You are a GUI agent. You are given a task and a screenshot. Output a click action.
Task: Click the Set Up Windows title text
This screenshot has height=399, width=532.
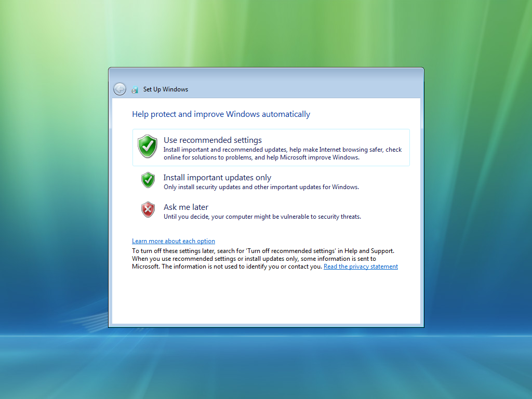point(166,89)
